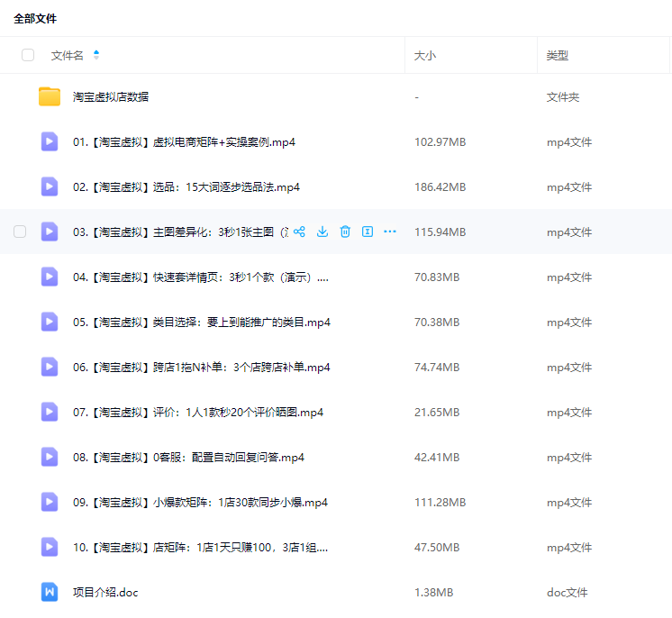The width and height of the screenshot is (672, 618).
Task: Download the 03 主图差异化 video file
Action: coord(322,232)
